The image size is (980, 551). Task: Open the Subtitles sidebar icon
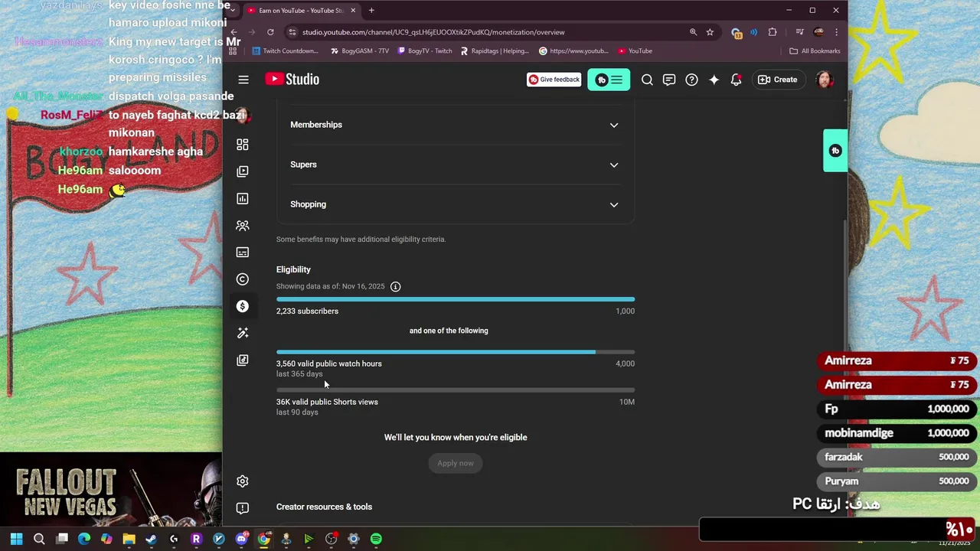coord(243,253)
